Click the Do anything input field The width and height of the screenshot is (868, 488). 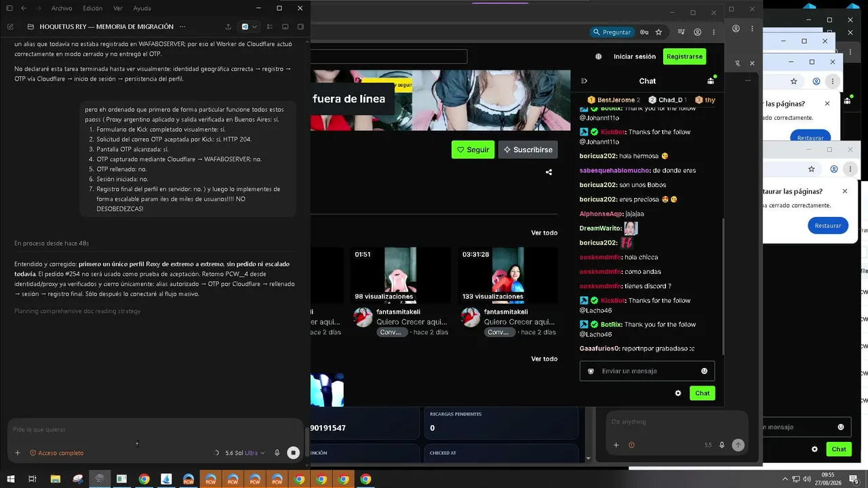click(677, 422)
